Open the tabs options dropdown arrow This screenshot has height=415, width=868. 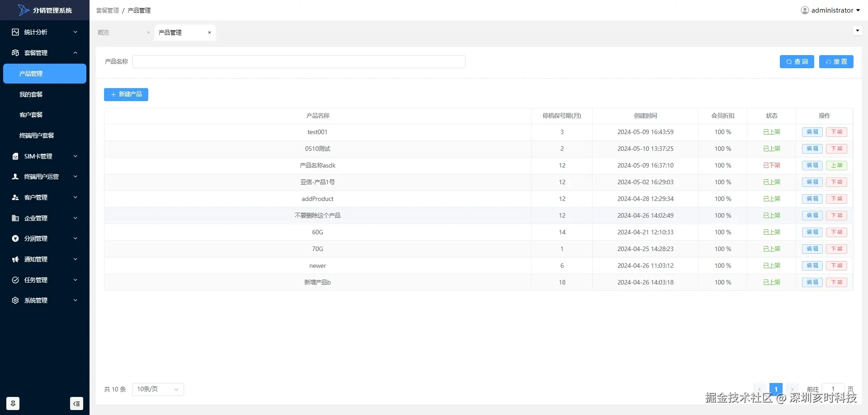(857, 31)
